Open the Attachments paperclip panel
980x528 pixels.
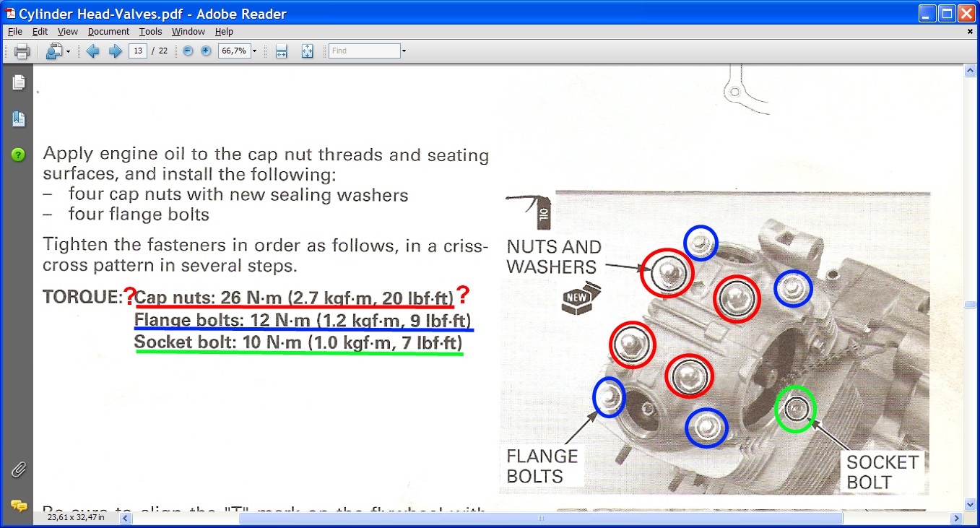(x=18, y=469)
